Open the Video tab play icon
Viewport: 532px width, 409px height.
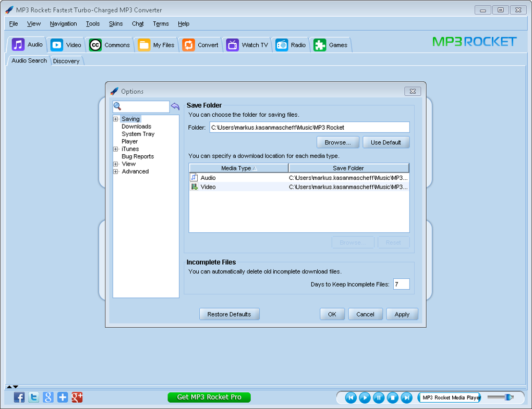57,45
